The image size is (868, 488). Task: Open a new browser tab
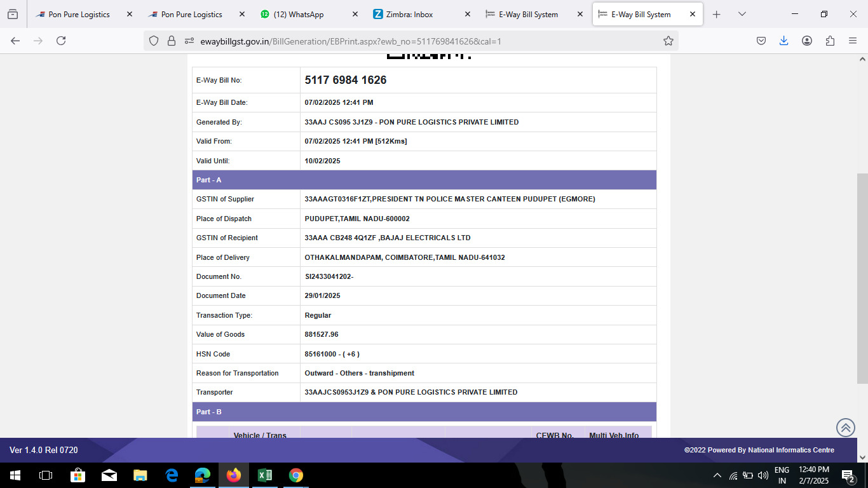tap(716, 14)
